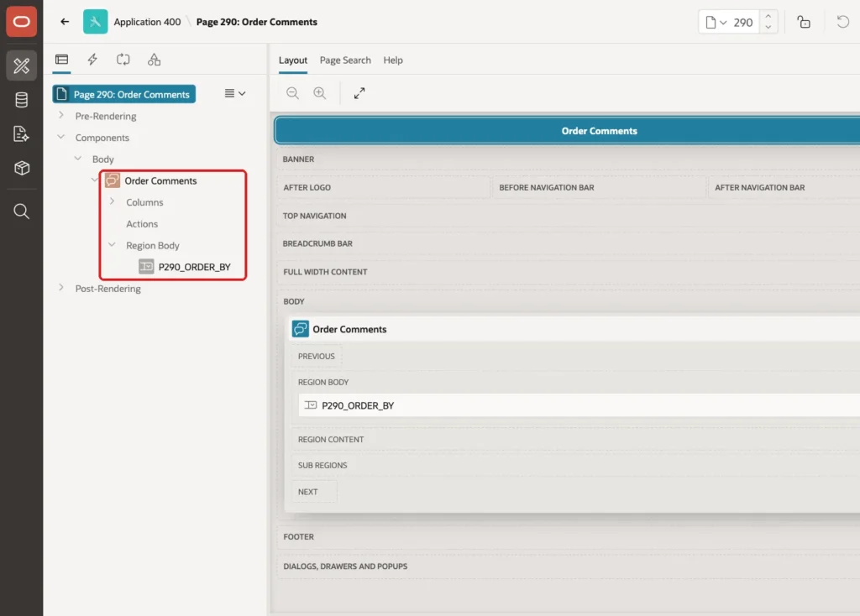Collapse the Components node
860x616 pixels.
coord(60,137)
